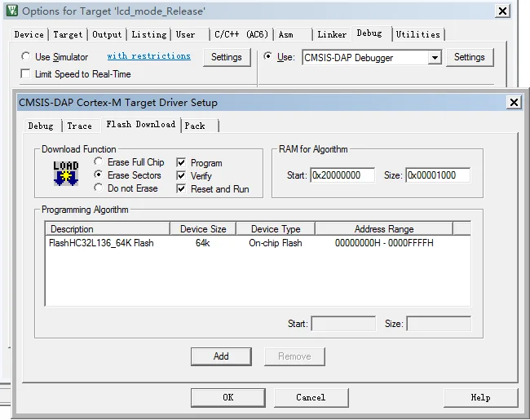This screenshot has height=420, width=530.
Task: Click the Programming Algorithm Start field
Action: (x=343, y=324)
